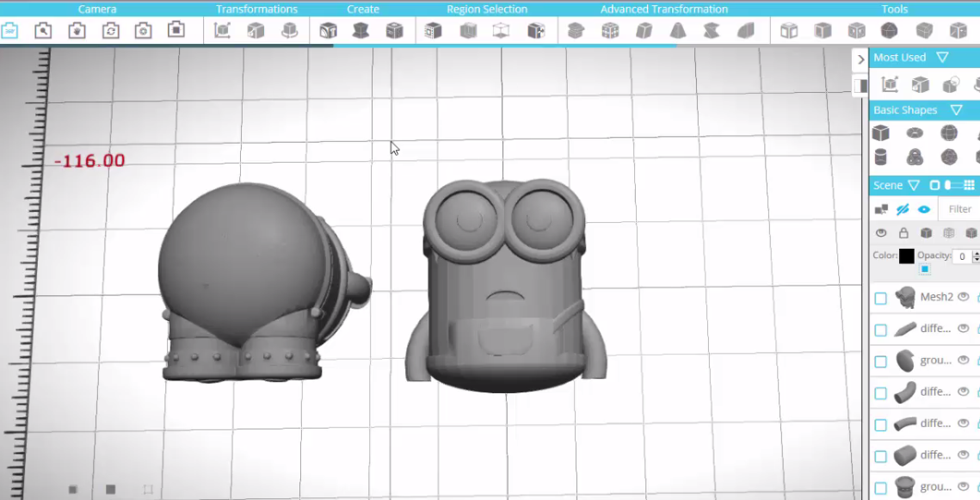Adjust the Scene list size slider

952,185
